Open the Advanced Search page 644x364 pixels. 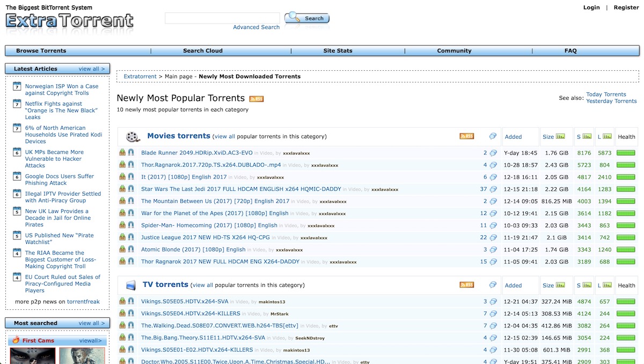click(x=256, y=27)
